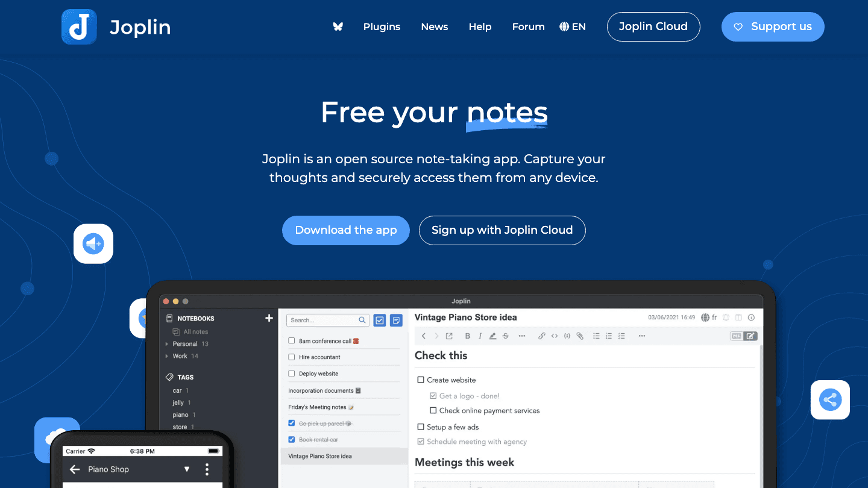Insert a numbered list

click(x=609, y=336)
